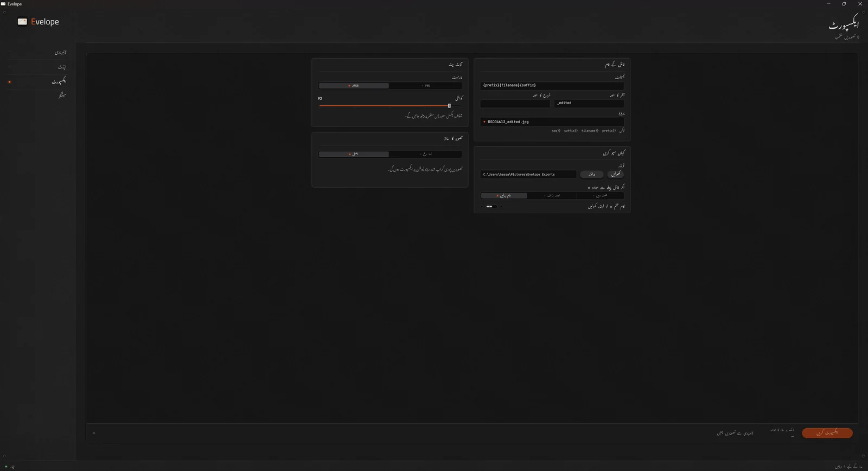Insert the {suffix} token chip
868x471 pixels.
tap(571, 131)
